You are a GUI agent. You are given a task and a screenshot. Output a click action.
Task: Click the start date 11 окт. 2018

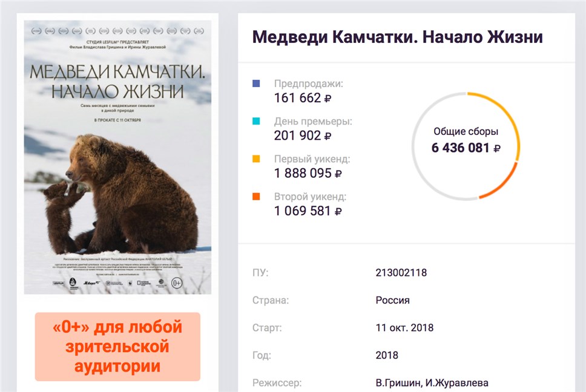tap(404, 328)
